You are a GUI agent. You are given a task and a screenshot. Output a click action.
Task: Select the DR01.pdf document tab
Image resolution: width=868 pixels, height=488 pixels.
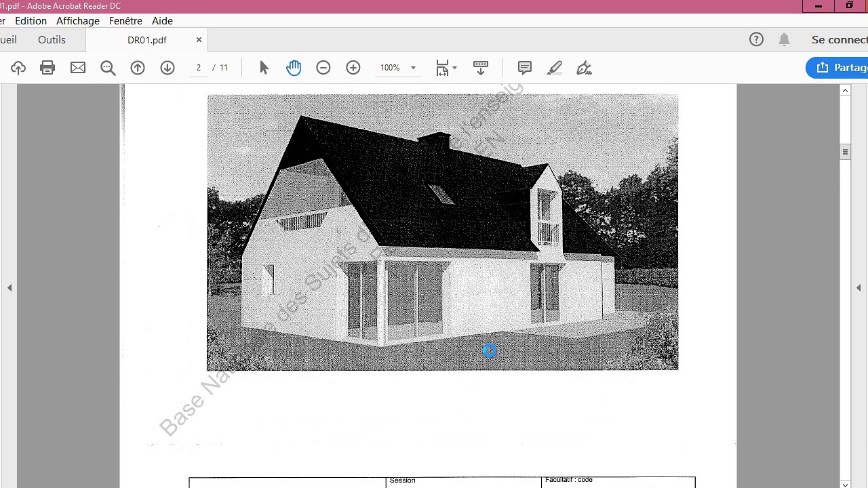point(147,40)
